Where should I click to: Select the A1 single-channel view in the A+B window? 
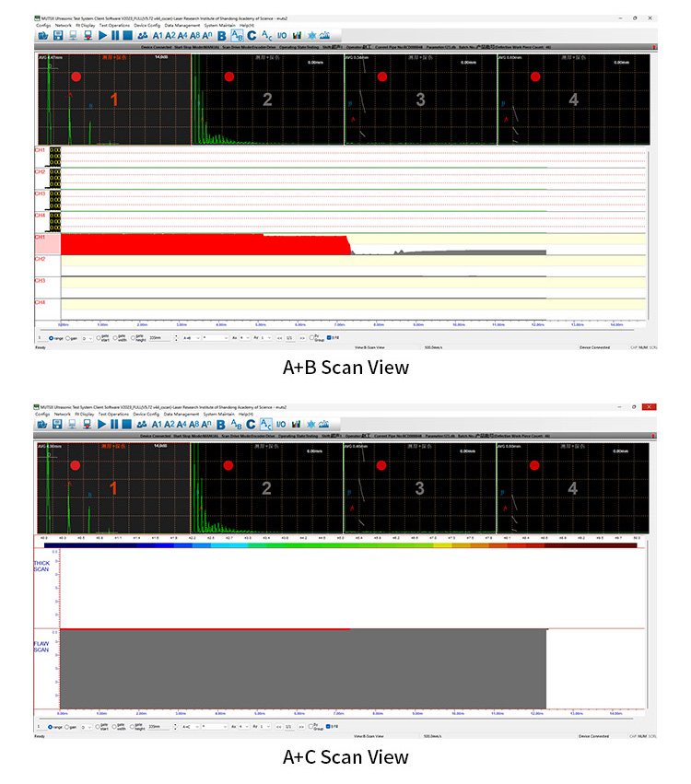pyautogui.click(x=158, y=35)
